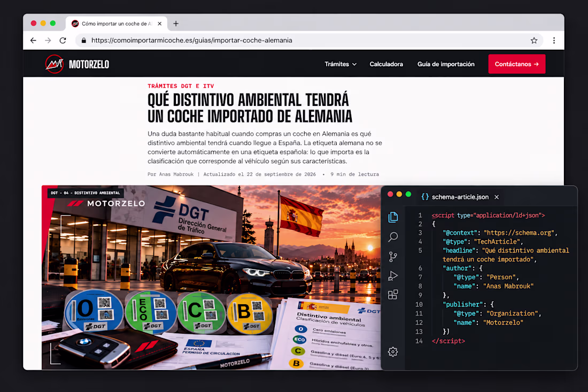Click the author name Anas Mabrouk

[176, 174]
